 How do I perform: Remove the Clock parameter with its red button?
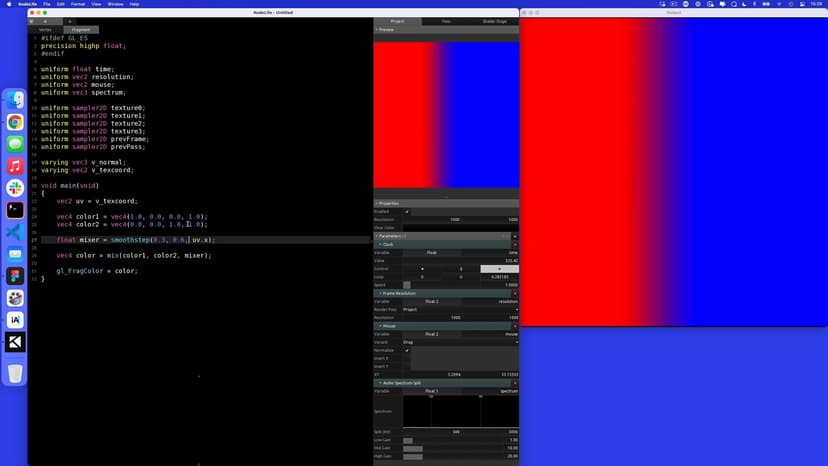515,244
